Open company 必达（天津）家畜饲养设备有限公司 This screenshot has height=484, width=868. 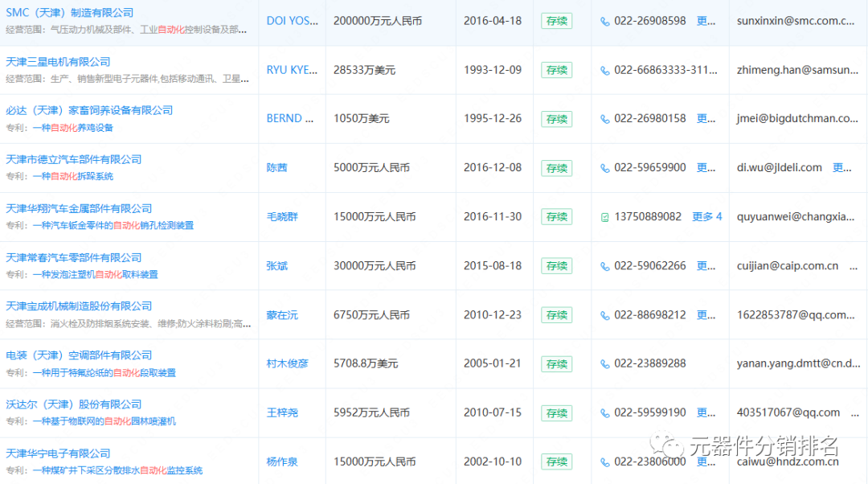89,110
